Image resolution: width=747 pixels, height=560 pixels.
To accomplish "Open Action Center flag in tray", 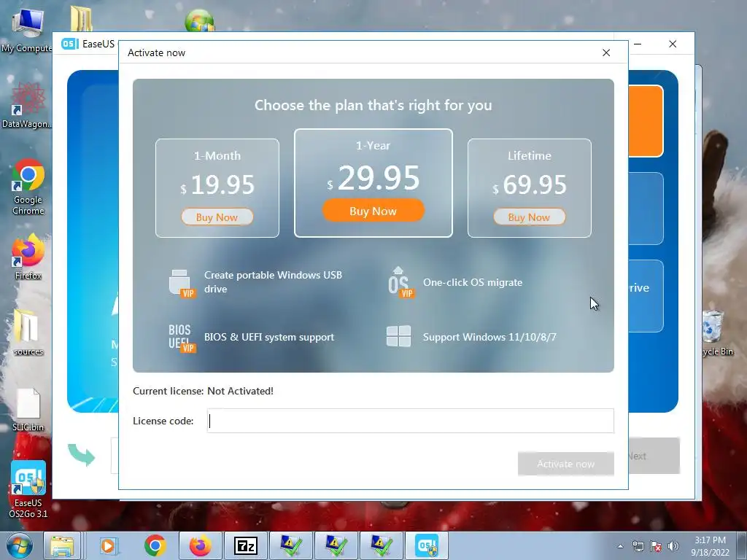I will tap(656, 546).
